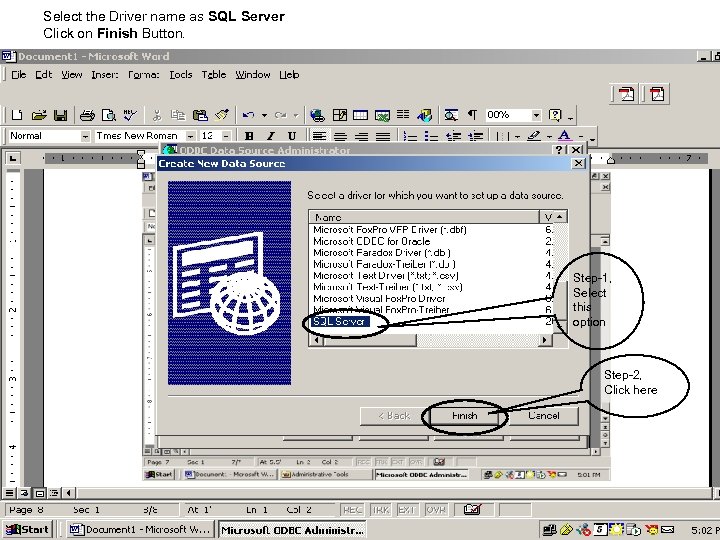The height and width of the screenshot is (540, 720).
Task: Open the Times New Roman font dropdown
Action: pyautogui.click(x=190, y=136)
